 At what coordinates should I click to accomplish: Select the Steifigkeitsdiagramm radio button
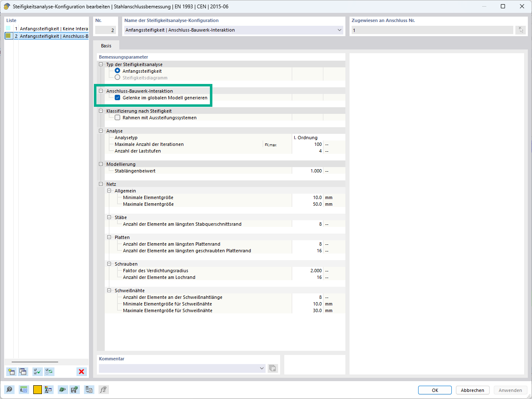(117, 77)
